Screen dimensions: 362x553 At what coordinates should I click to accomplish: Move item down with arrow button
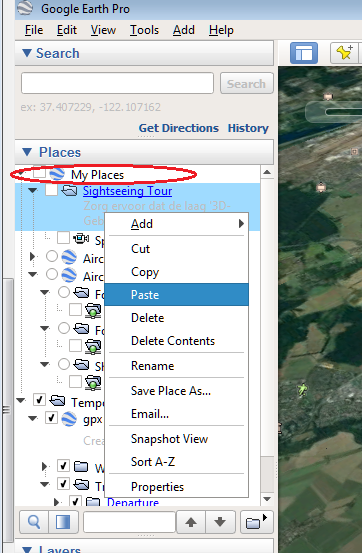click(220, 522)
